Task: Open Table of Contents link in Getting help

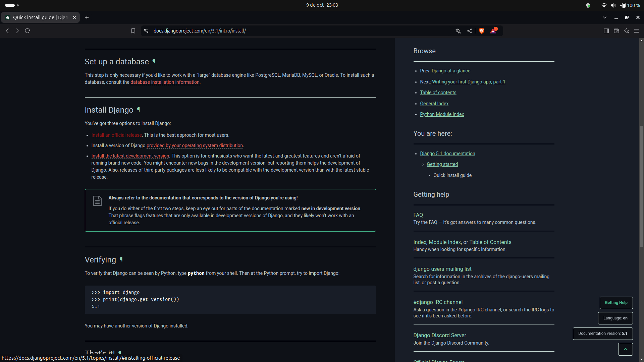Action: pos(490,242)
